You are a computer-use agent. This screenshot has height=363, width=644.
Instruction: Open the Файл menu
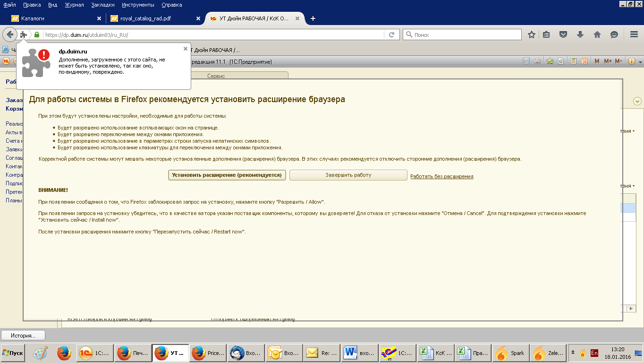click(x=9, y=5)
